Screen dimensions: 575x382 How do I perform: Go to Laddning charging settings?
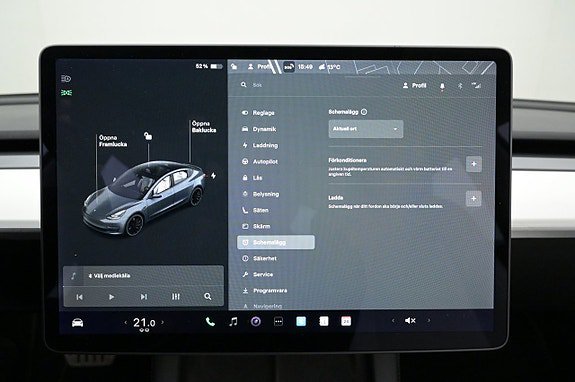(x=260, y=145)
